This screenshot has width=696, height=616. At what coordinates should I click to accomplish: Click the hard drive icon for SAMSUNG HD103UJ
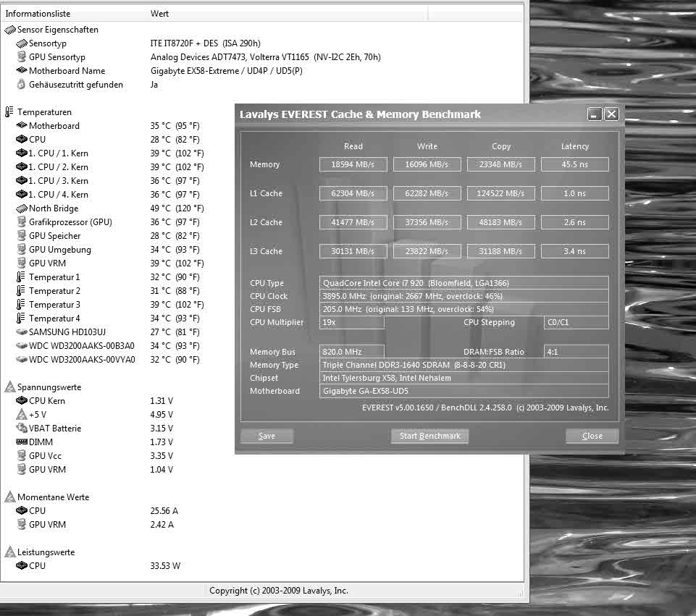(21, 332)
